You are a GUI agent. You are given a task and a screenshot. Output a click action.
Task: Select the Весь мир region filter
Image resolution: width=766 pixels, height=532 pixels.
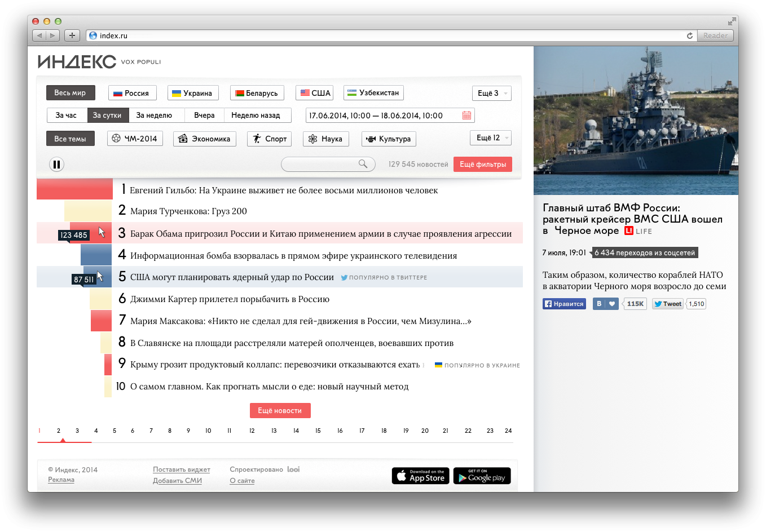(x=71, y=93)
